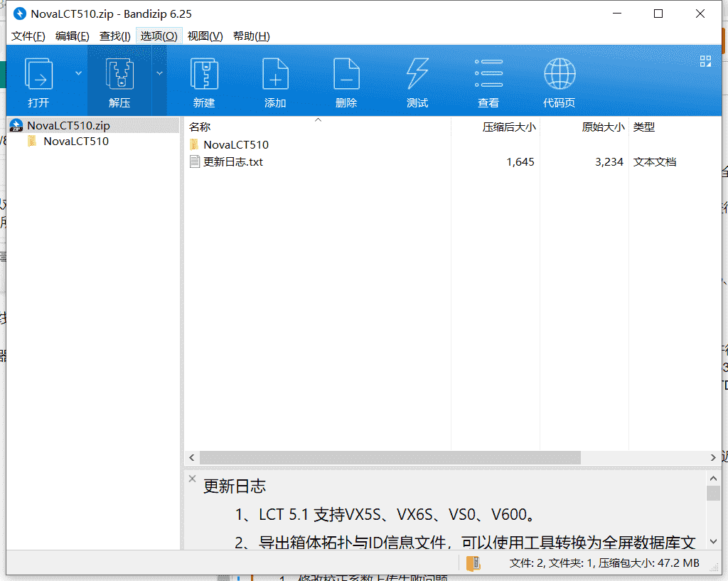The width and height of the screenshot is (728, 581).
Task: Click horizontal scrollbar right arrow
Action: click(x=713, y=457)
